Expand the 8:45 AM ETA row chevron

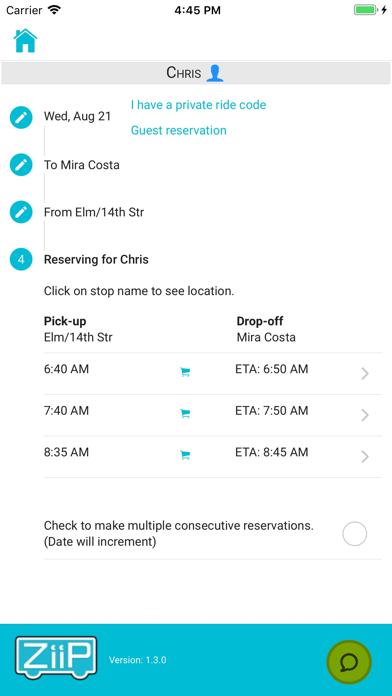pyautogui.click(x=365, y=457)
